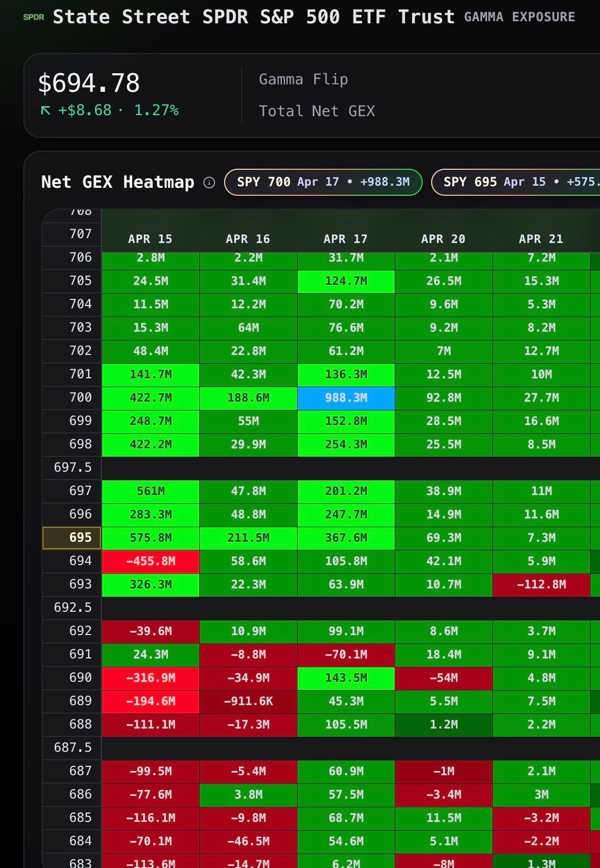Click the 692.5 strike row label
This screenshot has width=600, height=868.
click(72, 607)
